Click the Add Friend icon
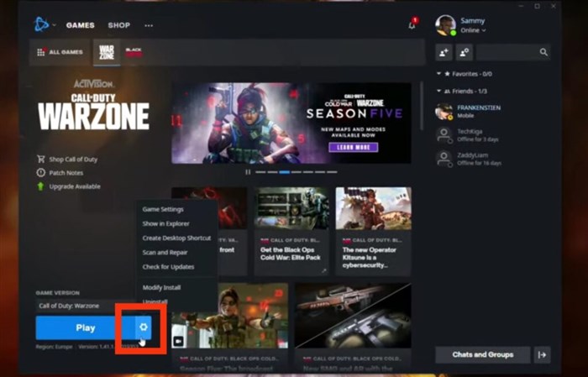The height and width of the screenshot is (377, 588). [444, 52]
